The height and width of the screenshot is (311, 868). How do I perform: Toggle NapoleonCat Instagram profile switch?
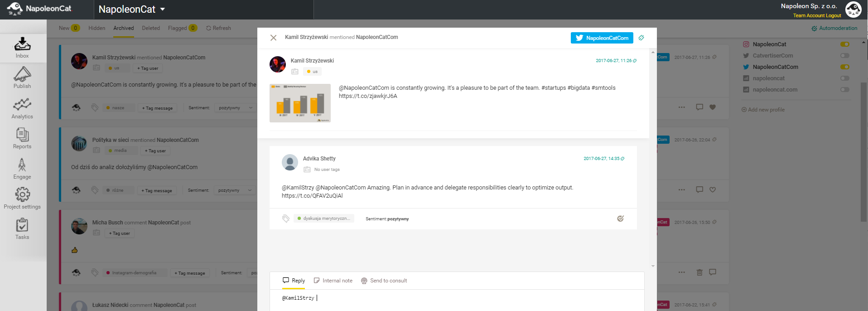[x=844, y=44]
